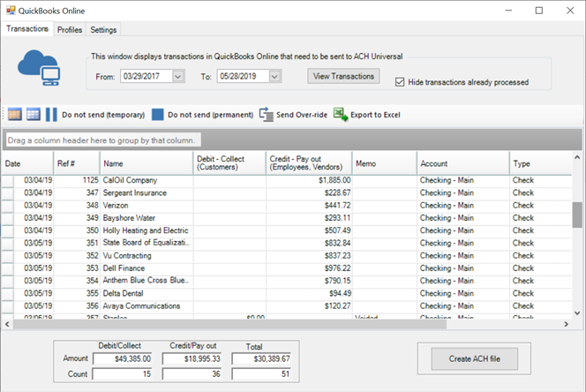This screenshot has height=392, width=586.
Task: Click Debit - Collect column header
Action: coord(229,163)
